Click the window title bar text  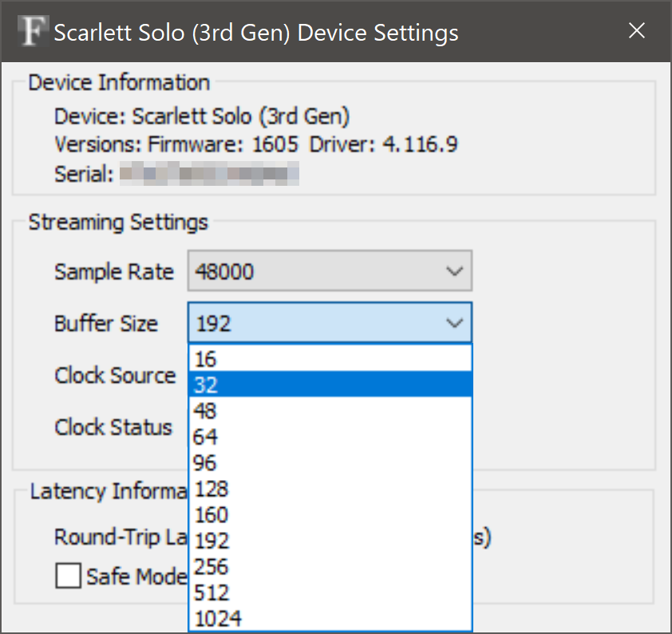click(x=255, y=33)
